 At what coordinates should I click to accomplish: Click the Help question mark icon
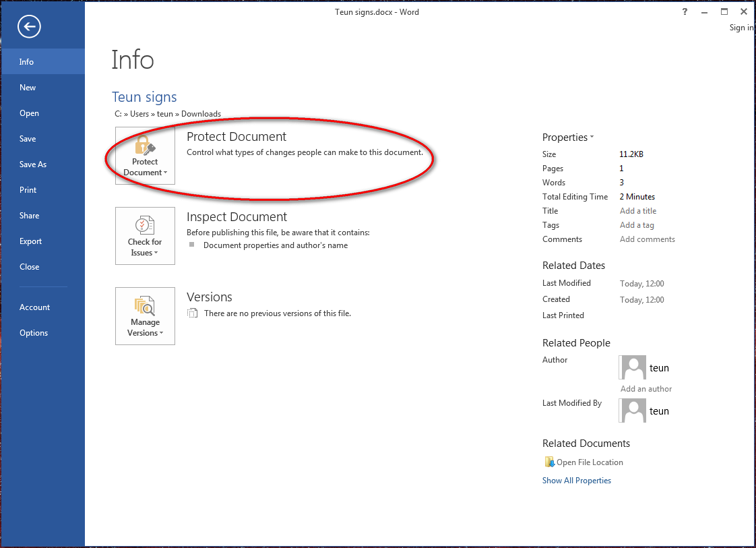tap(685, 11)
